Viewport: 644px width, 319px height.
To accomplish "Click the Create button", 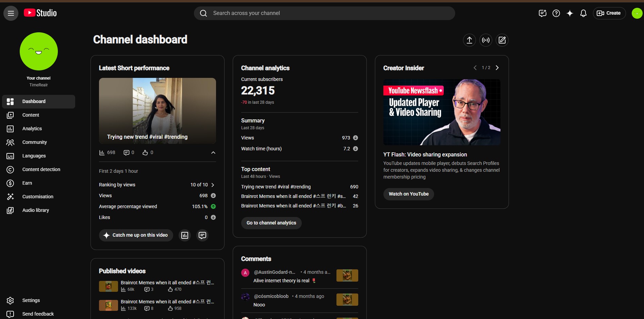I will 609,13.
